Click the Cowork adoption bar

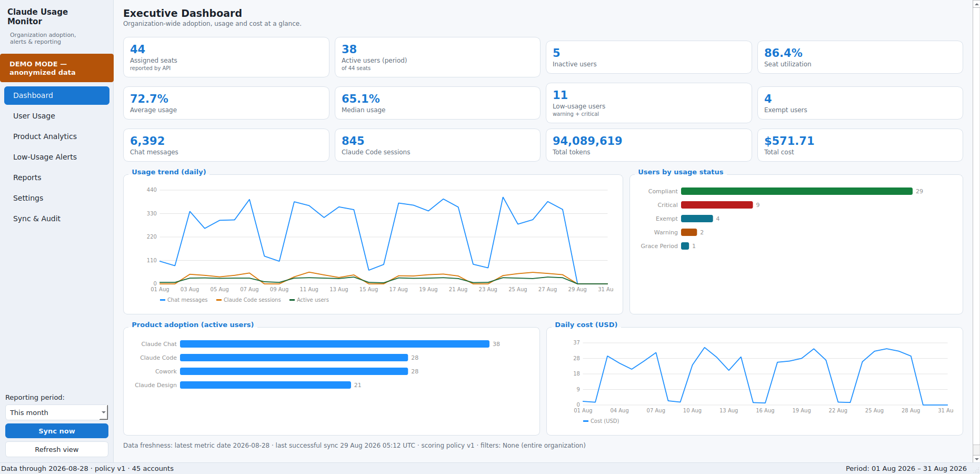(x=294, y=371)
